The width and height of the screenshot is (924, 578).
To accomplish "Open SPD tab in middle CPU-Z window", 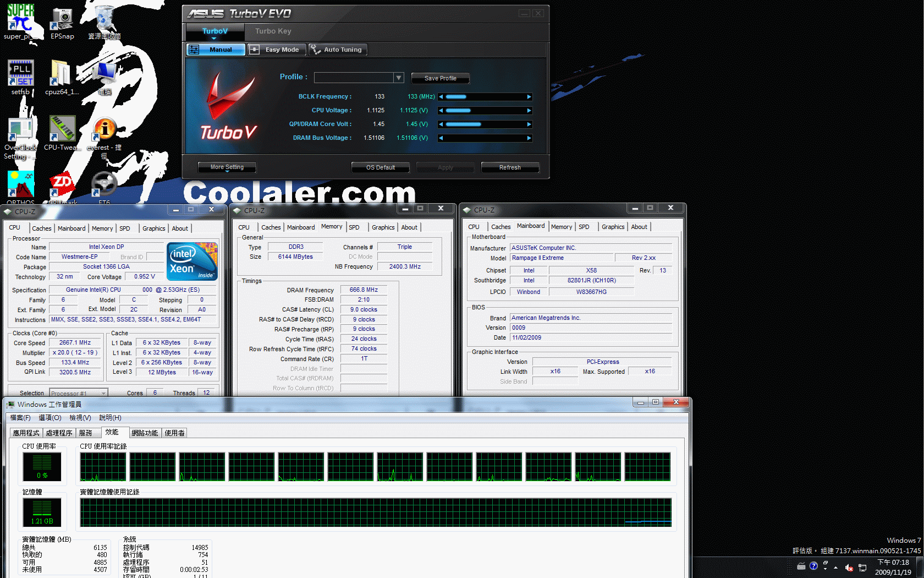I will coord(354,227).
